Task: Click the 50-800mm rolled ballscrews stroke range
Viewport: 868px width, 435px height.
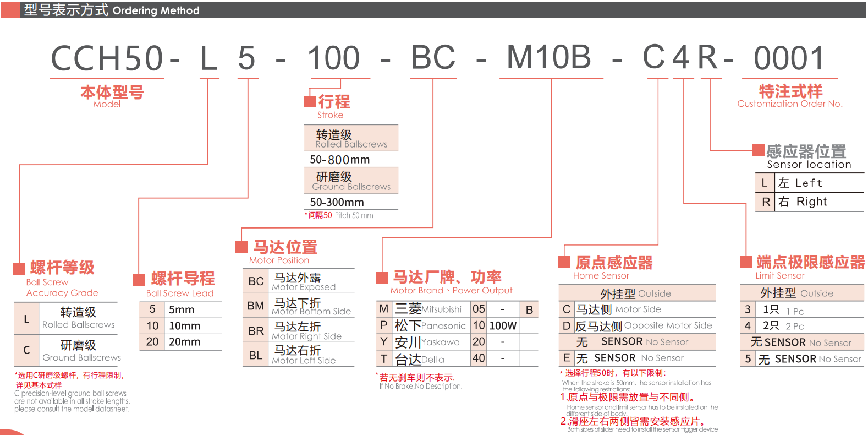Action: click(339, 160)
